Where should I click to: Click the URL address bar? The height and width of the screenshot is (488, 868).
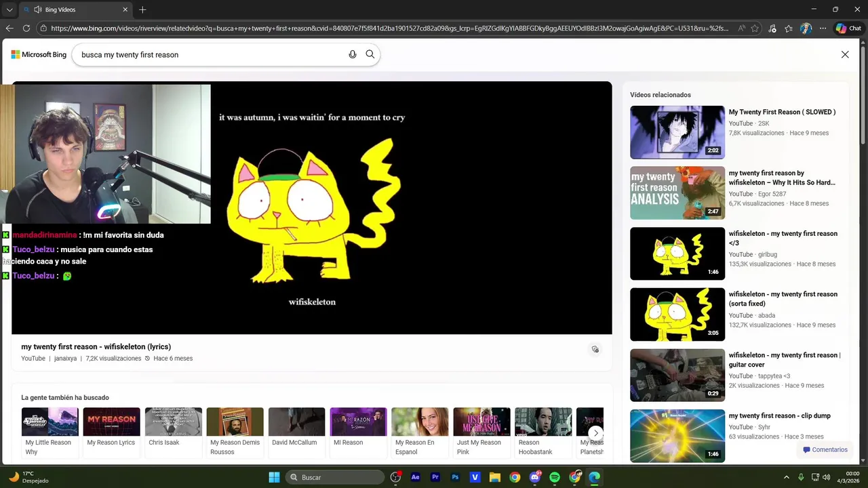[x=390, y=28]
